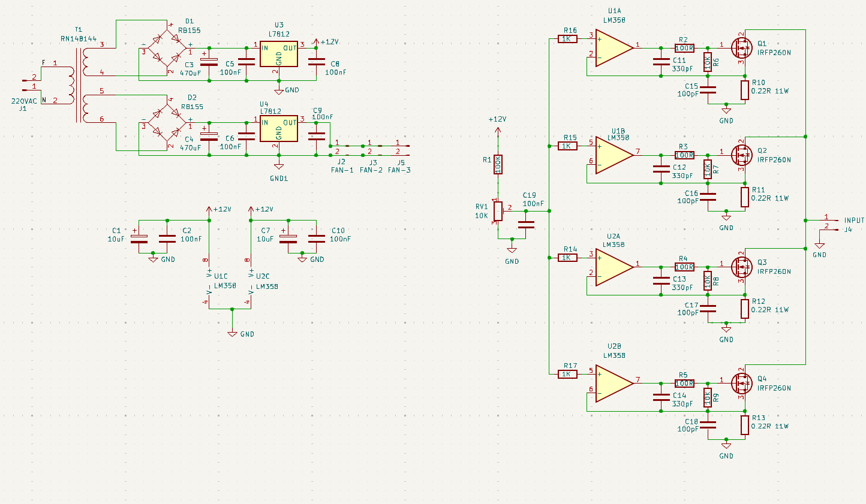The height and width of the screenshot is (504, 866).
Task: Select resistor R17 1K
Action: click(x=567, y=374)
